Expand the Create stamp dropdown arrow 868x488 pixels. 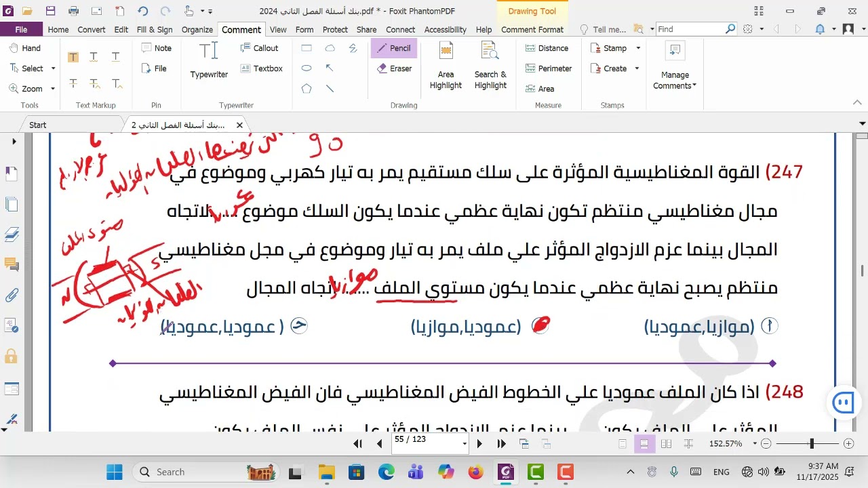click(x=637, y=68)
